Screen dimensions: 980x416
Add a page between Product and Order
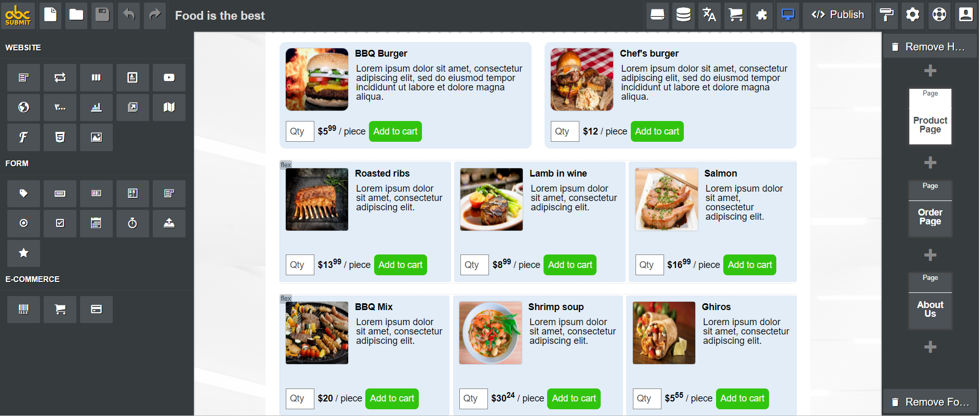(930, 163)
